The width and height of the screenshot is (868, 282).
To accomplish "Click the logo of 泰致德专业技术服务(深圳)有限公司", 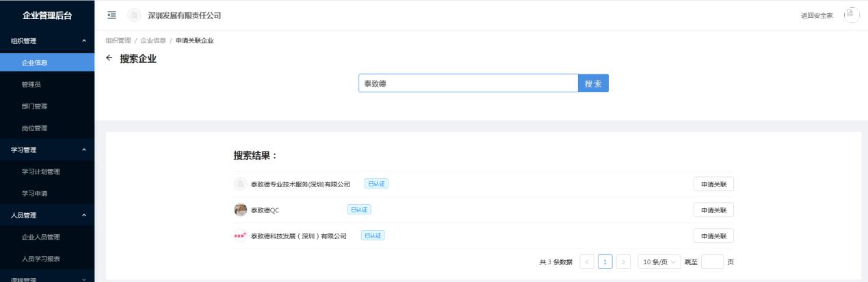I will (x=240, y=184).
